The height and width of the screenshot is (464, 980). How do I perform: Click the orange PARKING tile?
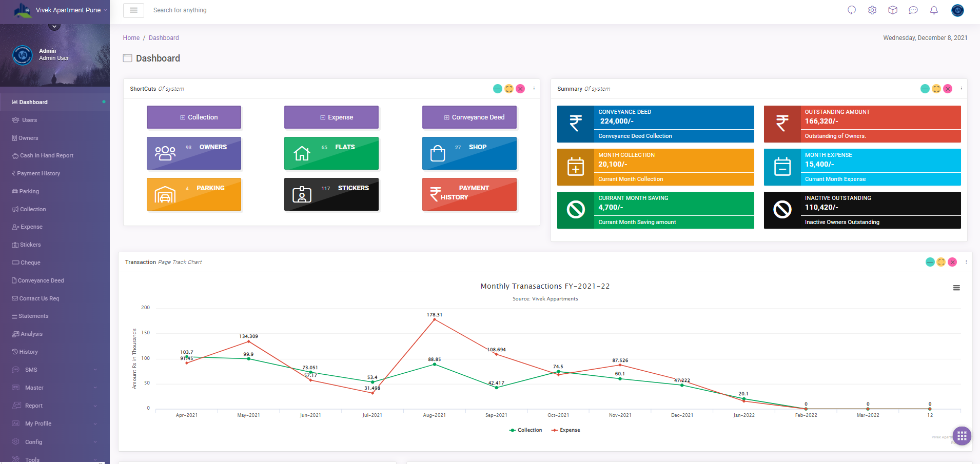click(194, 194)
